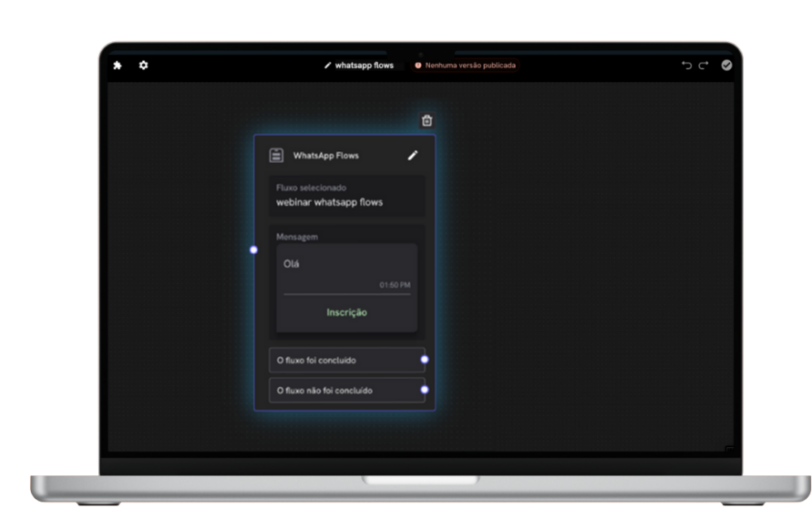Click the node's left input connector dot
This screenshot has width=812, height=529.
253,250
